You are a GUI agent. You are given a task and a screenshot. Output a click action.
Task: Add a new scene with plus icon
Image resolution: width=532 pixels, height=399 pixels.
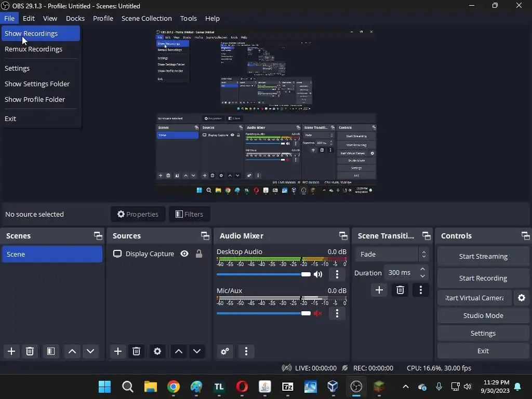[11, 351]
